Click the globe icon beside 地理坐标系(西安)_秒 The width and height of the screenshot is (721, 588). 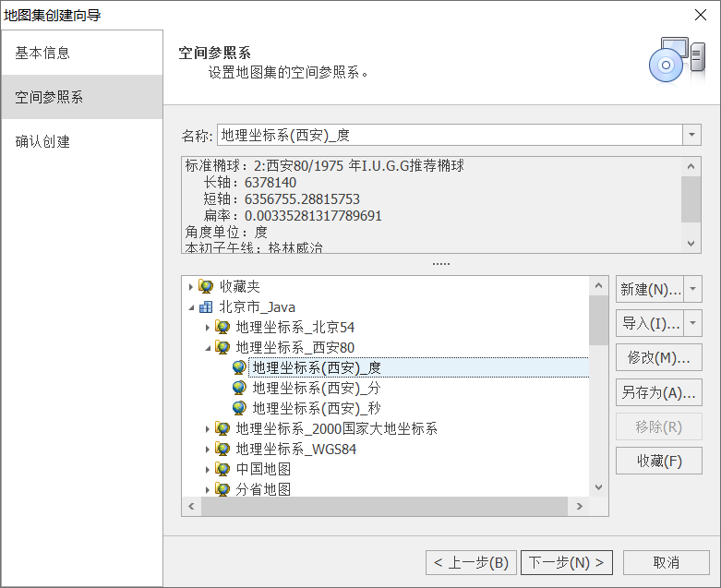(x=239, y=408)
